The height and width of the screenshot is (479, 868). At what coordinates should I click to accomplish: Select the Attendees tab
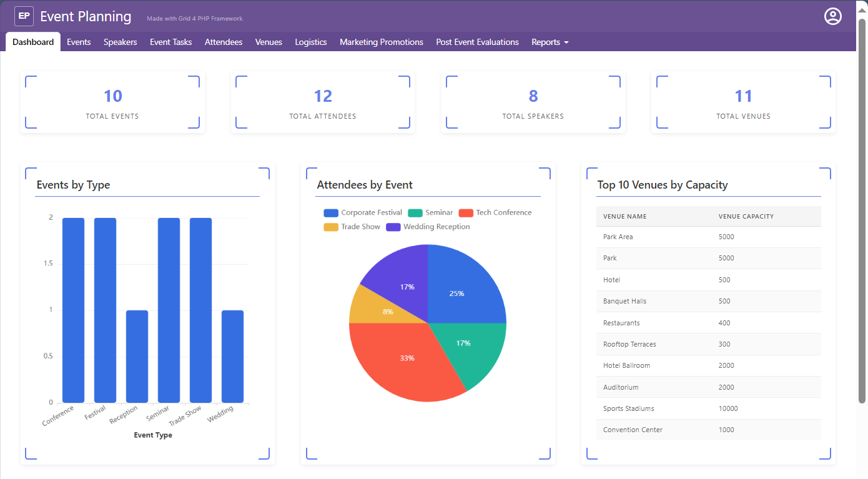tap(224, 42)
